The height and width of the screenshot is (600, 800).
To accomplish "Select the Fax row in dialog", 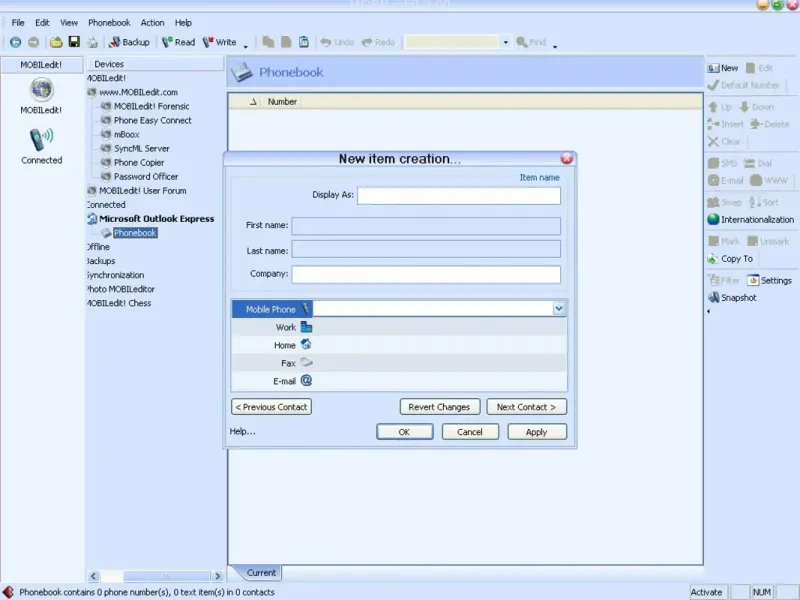I will click(399, 363).
